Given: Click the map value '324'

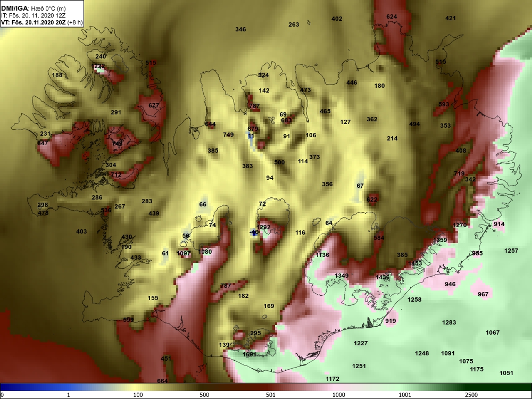Looking at the screenshot, I should [263, 76].
